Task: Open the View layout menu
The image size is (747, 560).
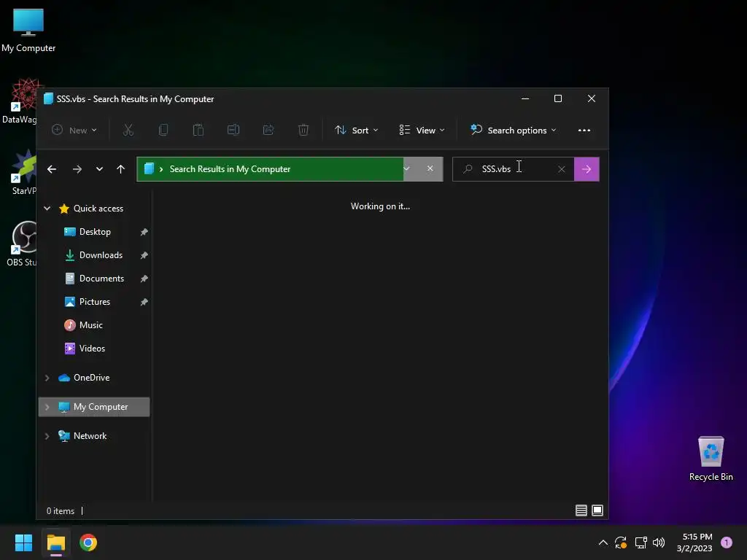Action: click(x=422, y=130)
